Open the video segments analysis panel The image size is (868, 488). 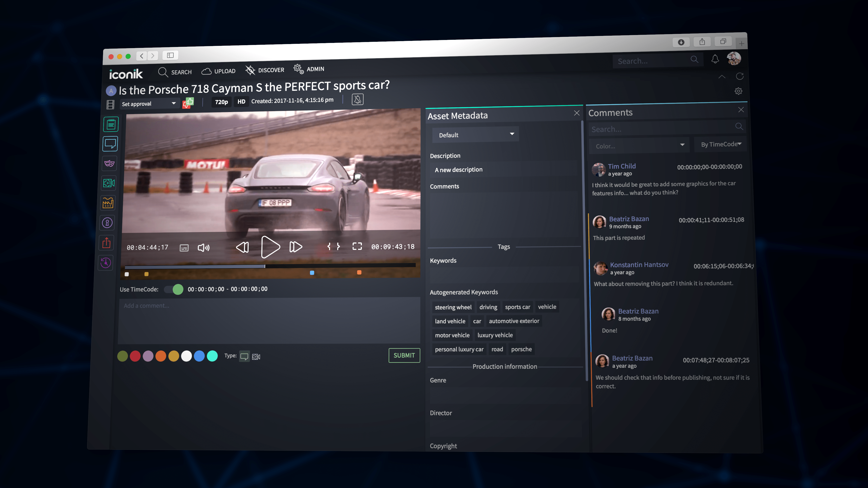108,183
